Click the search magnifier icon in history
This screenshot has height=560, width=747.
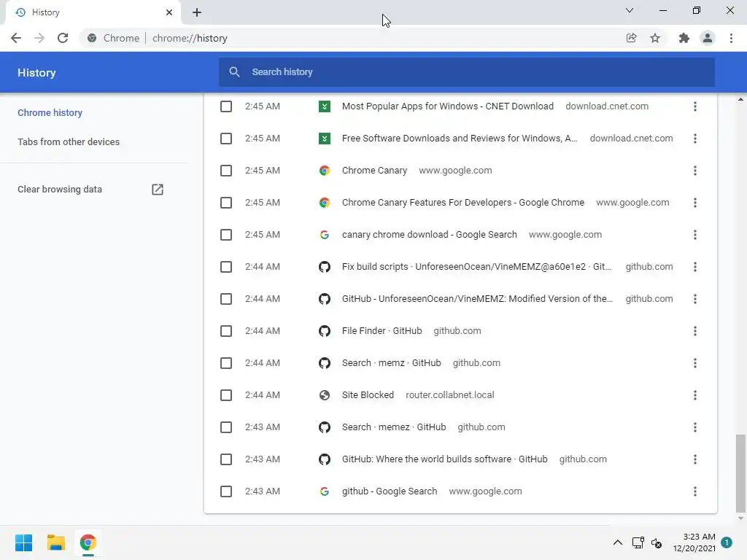(x=234, y=72)
